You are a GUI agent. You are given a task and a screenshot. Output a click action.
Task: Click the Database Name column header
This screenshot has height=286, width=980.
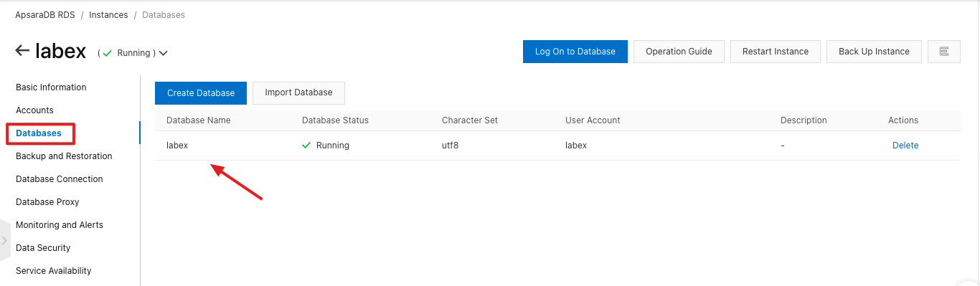(199, 120)
